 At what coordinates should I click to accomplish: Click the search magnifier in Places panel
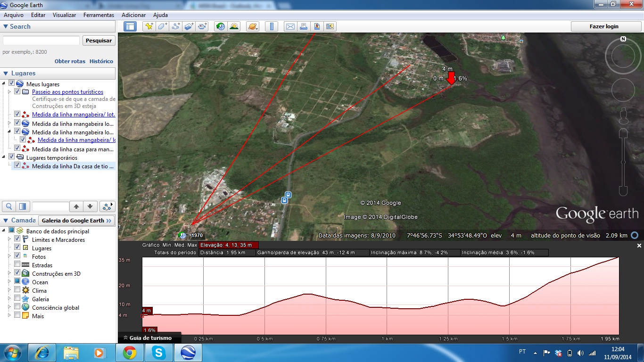point(9,206)
